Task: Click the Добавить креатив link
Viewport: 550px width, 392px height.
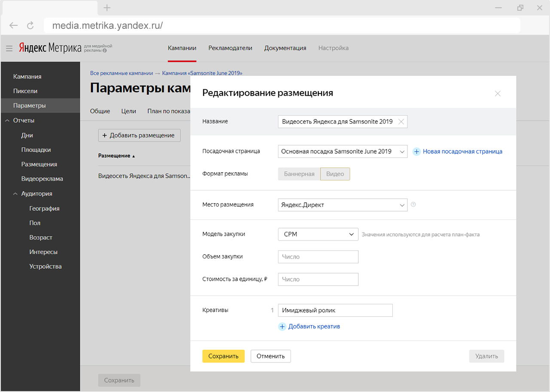Action: [x=314, y=327]
